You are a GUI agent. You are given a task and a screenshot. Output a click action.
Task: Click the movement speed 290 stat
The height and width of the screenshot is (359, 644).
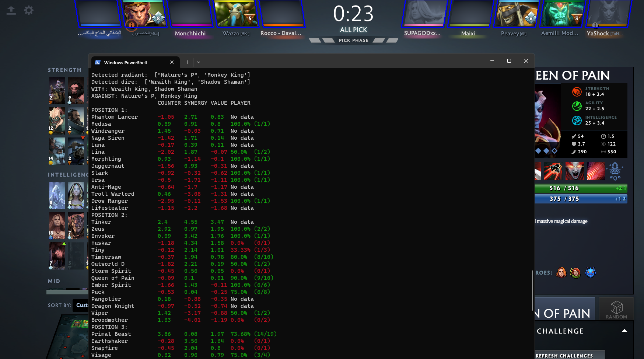point(579,152)
